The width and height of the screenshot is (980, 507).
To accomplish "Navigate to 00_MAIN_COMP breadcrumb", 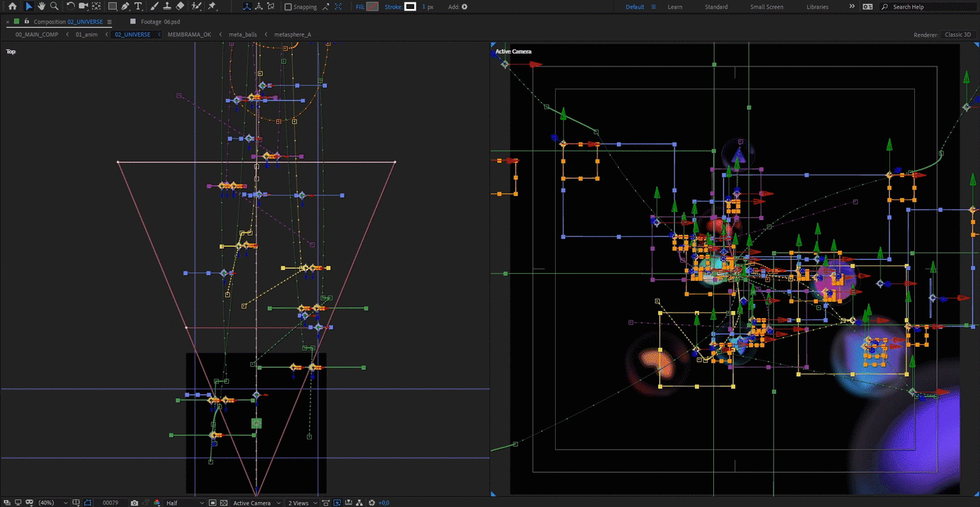I will (36, 34).
